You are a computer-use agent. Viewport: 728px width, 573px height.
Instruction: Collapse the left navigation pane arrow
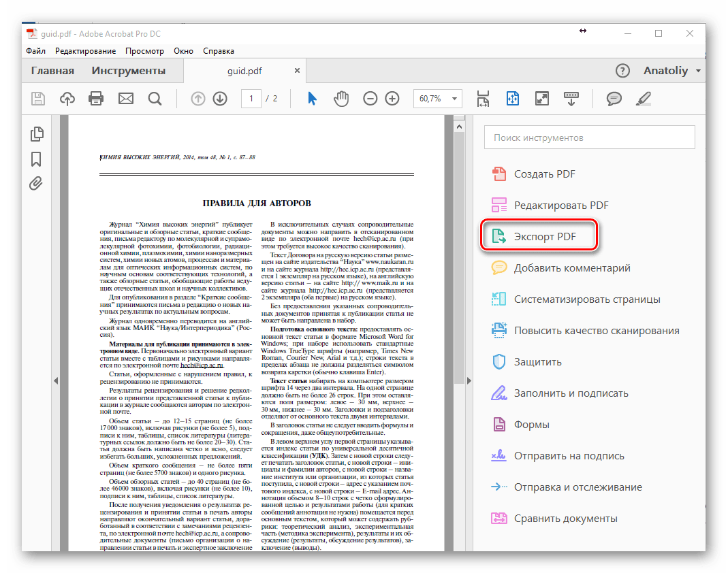[56, 380]
